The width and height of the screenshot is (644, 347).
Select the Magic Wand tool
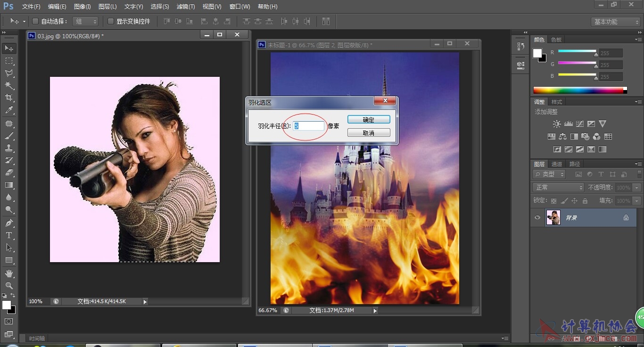click(9, 86)
